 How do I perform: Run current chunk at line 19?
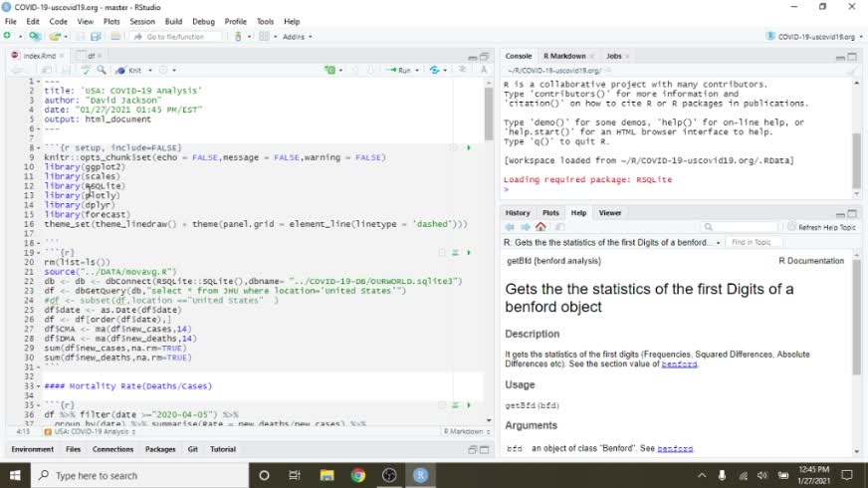pos(468,253)
